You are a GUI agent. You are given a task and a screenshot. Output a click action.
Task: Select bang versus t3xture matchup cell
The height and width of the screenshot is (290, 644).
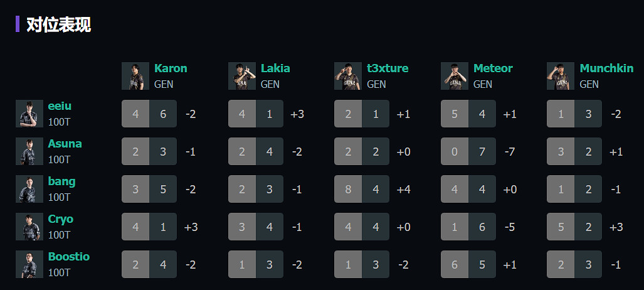(x=362, y=189)
